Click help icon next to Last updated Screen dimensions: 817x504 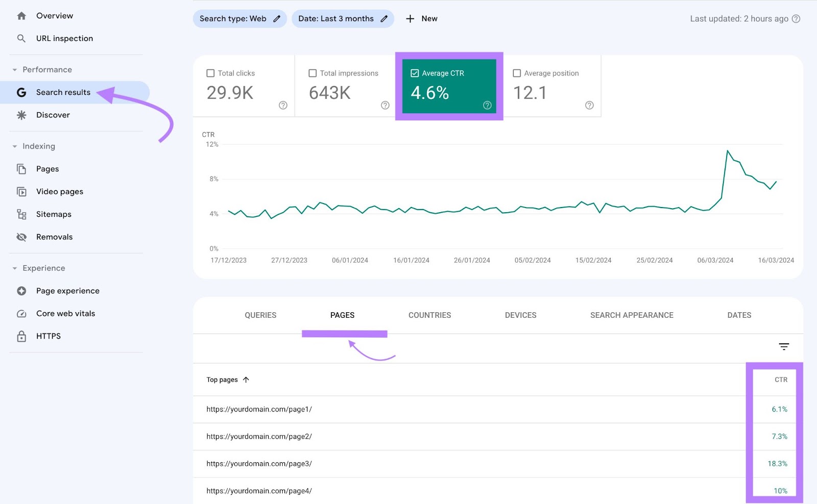point(796,19)
